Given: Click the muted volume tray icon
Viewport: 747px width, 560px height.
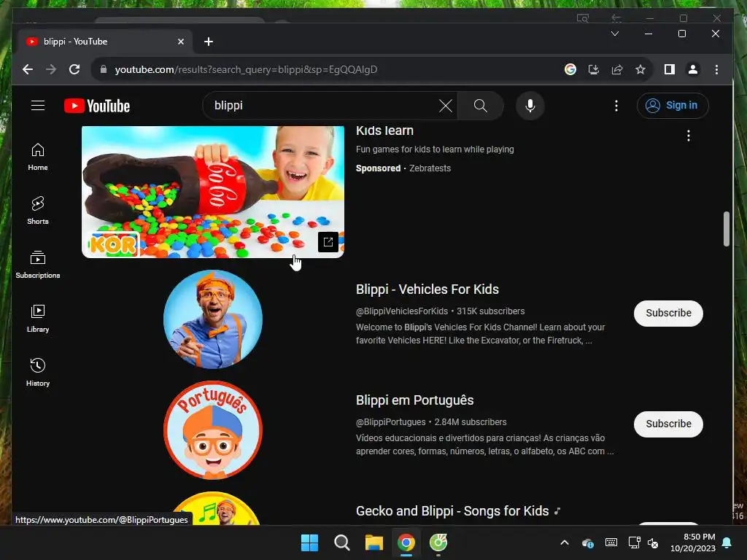Looking at the screenshot, I should [653, 542].
